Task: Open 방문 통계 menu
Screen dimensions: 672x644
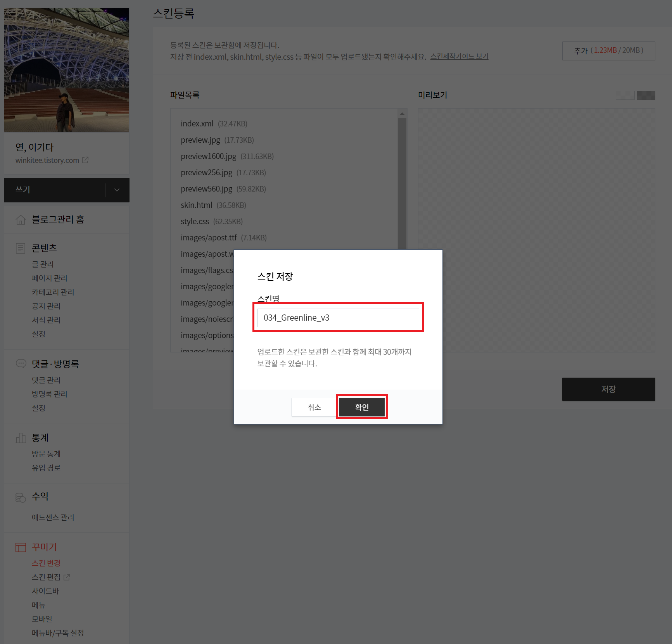Action: pos(46,454)
